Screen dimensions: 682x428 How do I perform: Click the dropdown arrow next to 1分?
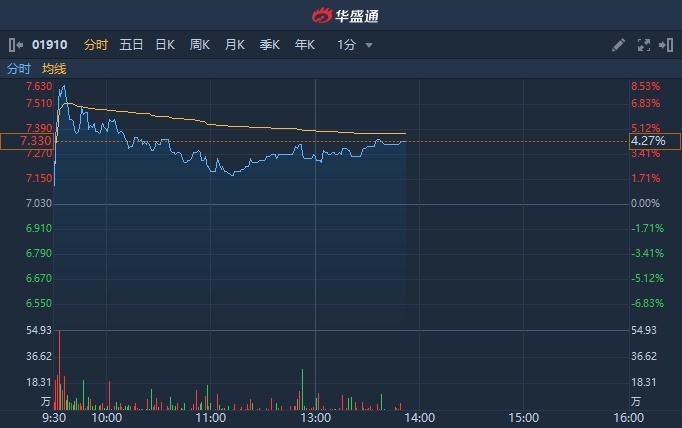[x=369, y=45]
